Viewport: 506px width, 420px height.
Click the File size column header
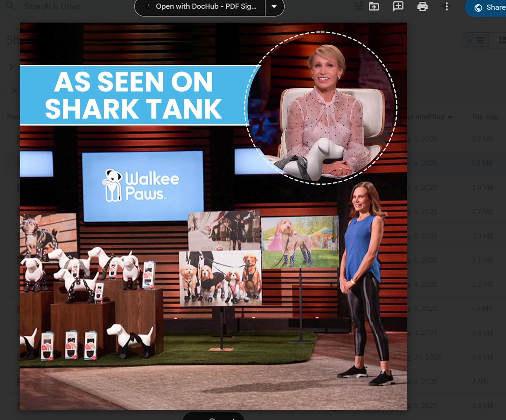pos(485,117)
